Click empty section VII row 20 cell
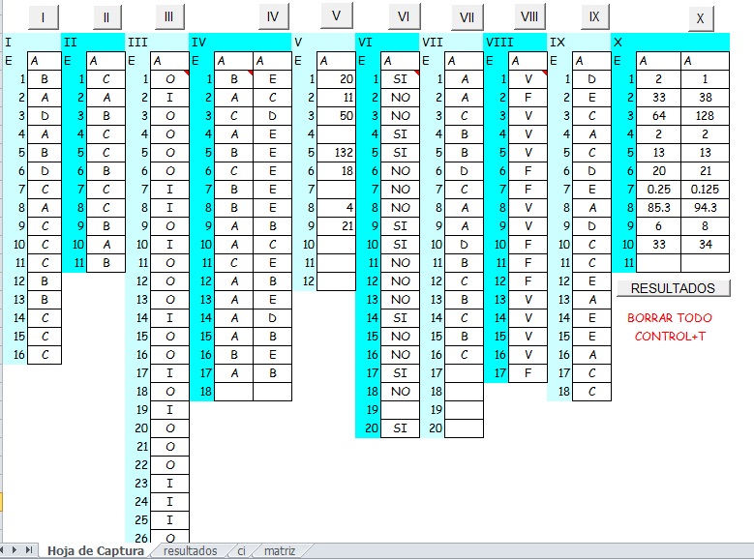Screen dimensions: 754x560 [x=464, y=428]
